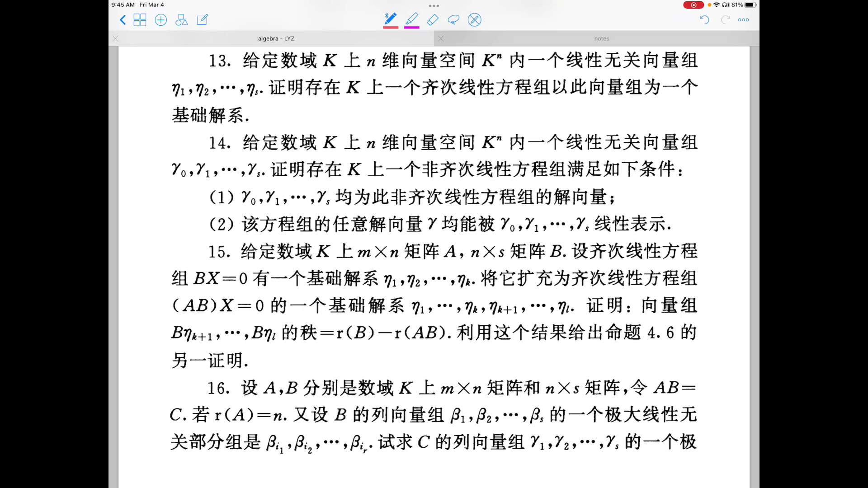Screen dimensions: 868x488
Task: Tap exercise number 14. in the text
Action: pos(220,143)
